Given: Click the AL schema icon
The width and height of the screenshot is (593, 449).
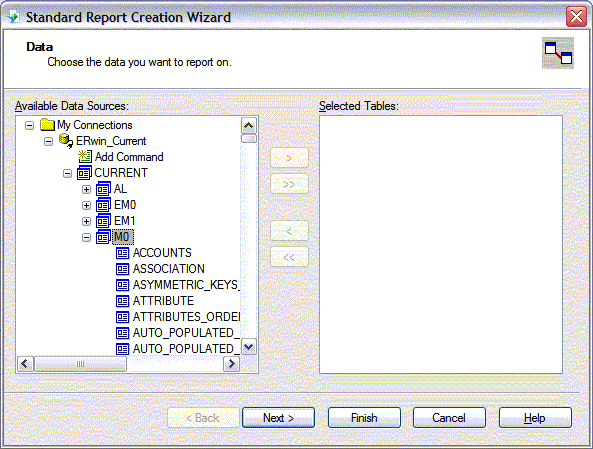Looking at the screenshot, I should click(x=103, y=189).
